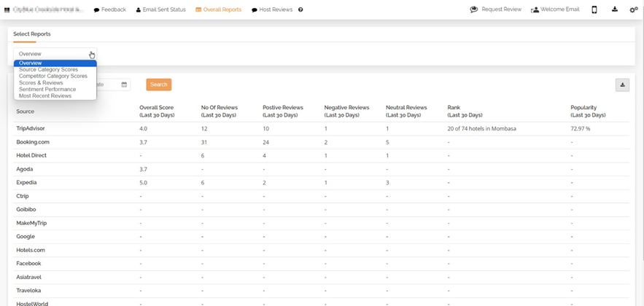The width and height of the screenshot is (644, 306).
Task: Open Feedback from the top navigation
Action: 109,10
